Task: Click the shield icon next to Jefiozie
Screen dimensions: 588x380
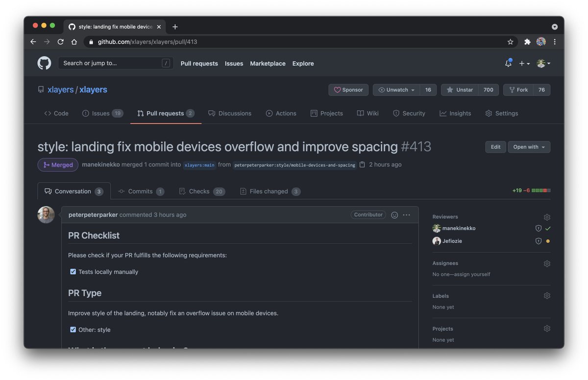Action: click(539, 241)
